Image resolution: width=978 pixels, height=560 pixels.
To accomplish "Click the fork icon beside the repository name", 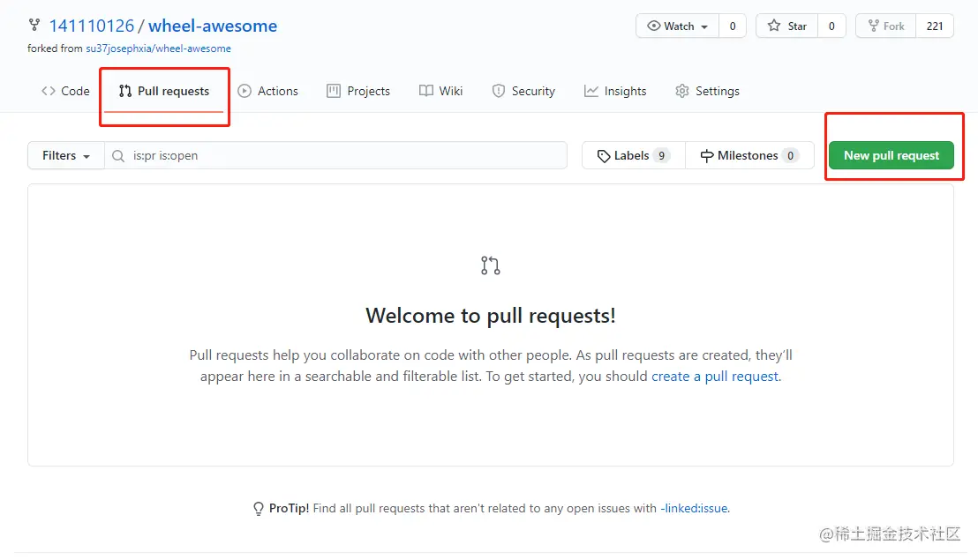I will click(x=34, y=25).
